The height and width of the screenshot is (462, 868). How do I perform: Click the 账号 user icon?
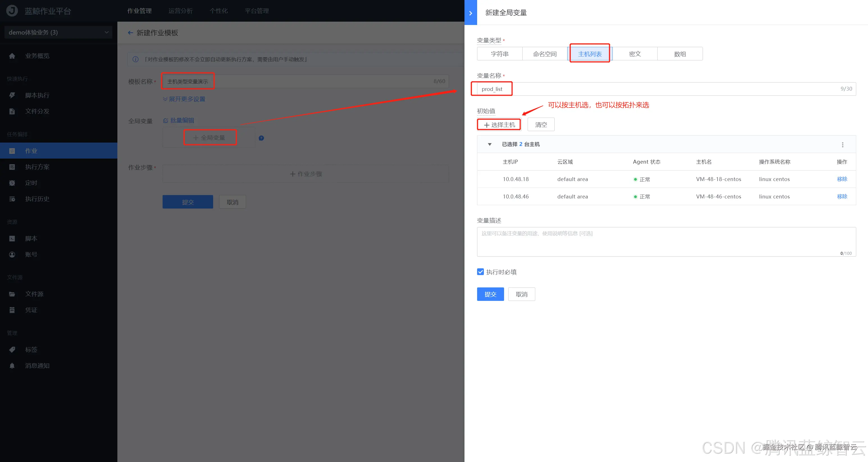pyautogui.click(x=12, y=255)
